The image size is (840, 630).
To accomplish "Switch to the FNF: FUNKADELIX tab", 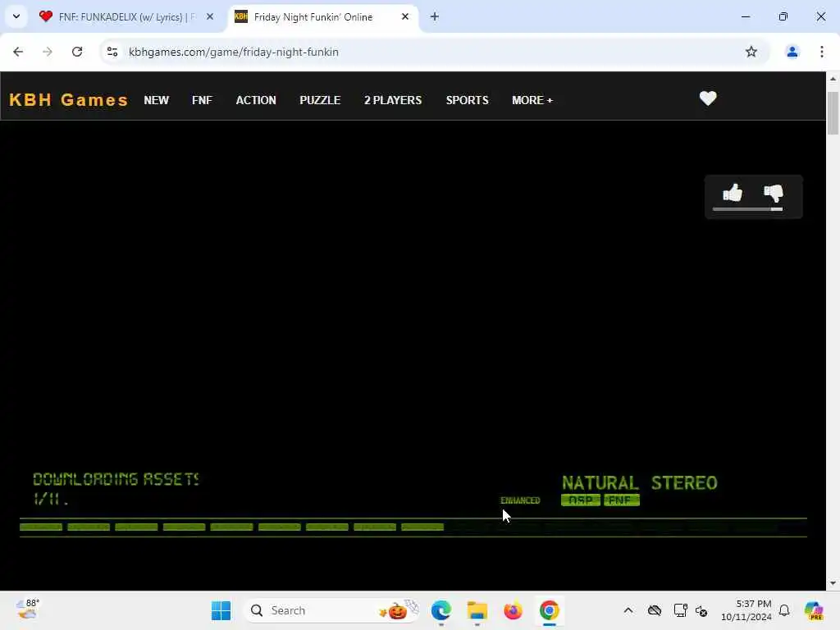I will (127, 17).
